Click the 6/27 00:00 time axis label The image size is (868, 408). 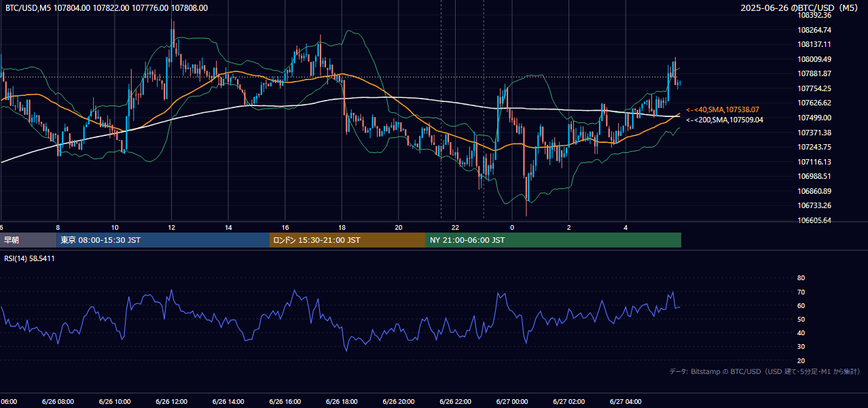pyautogui.click(x=512, y=402)
